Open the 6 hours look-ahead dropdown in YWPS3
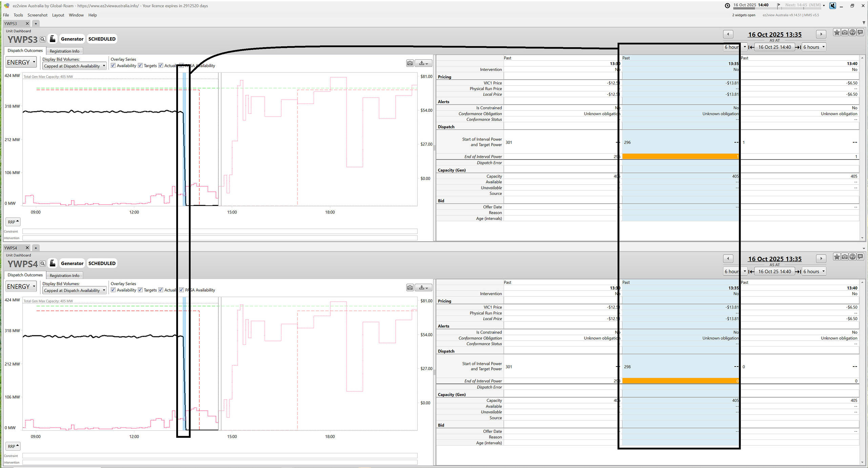 [814, 47]
